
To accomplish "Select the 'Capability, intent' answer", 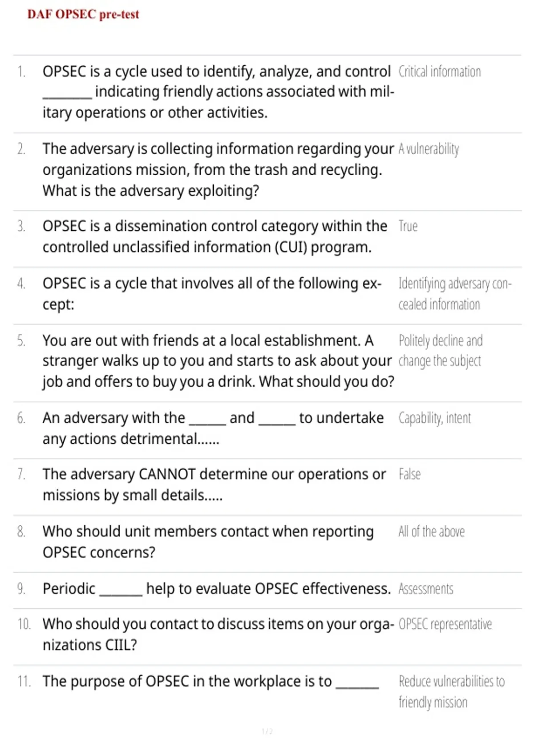I will [x=434, y=418].
